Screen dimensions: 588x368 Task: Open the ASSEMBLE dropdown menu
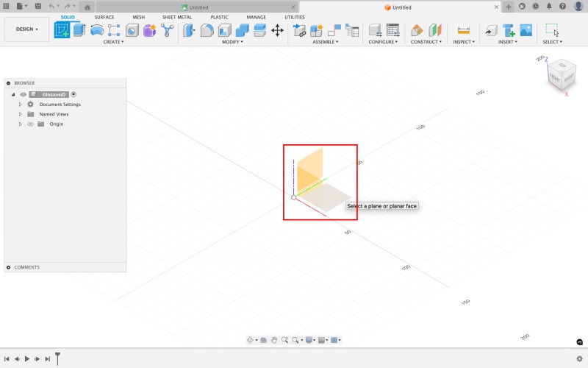(326, 42)
